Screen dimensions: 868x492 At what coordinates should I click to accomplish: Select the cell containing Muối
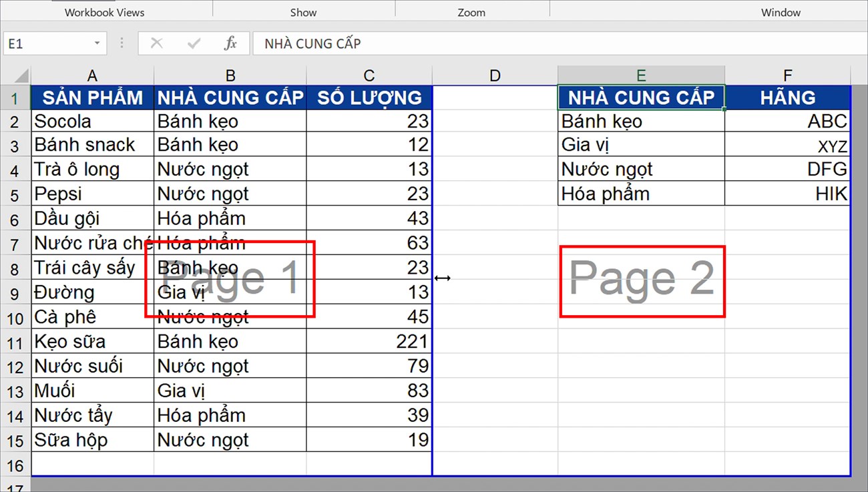pyautogui.click(x=92, y=391)
